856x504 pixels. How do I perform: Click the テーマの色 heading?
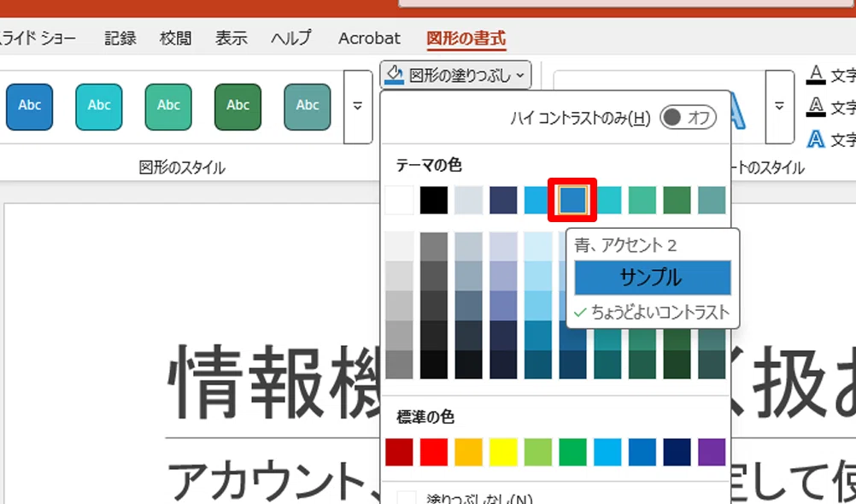pyautogui.click(x=429, y=165)
